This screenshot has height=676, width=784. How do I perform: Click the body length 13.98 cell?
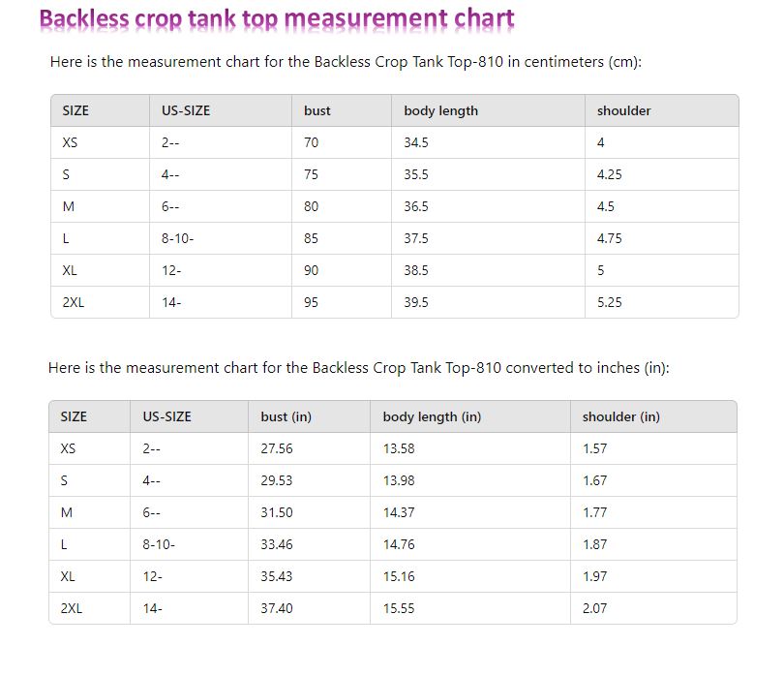pos(399,480)
